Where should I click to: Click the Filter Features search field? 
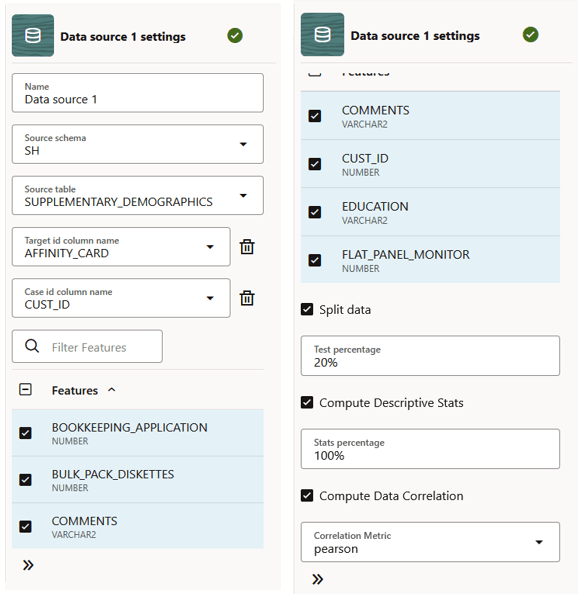(x=87, y=346)
